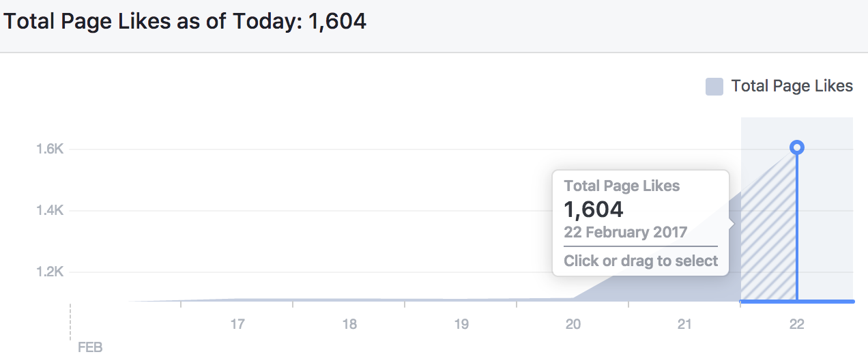This screenshot has width=868, height=363.
Task: Select date 22 on the x-axis
Action: pyautogui.click(x=796, y=324)
